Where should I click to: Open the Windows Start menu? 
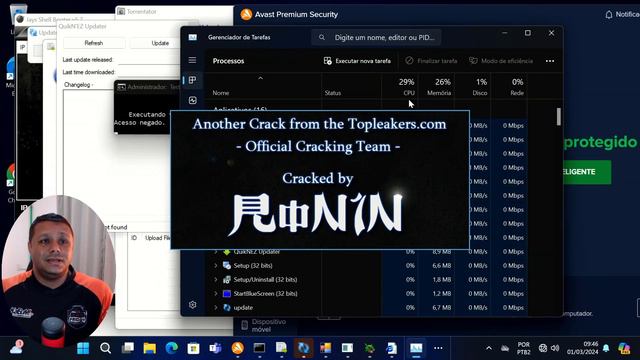[83, 348]
